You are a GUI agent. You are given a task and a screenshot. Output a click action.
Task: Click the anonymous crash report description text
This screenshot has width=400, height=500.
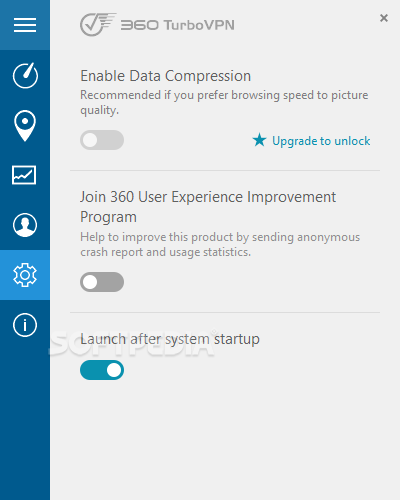coord(220,245)
